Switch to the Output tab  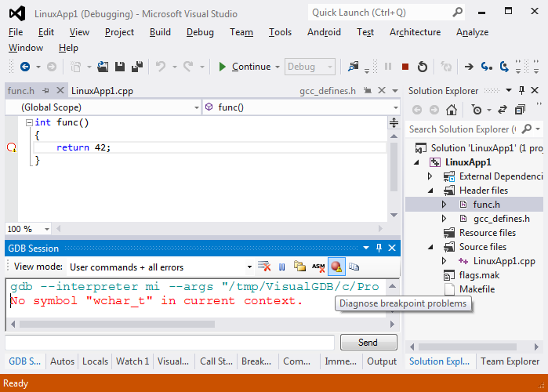382,361
